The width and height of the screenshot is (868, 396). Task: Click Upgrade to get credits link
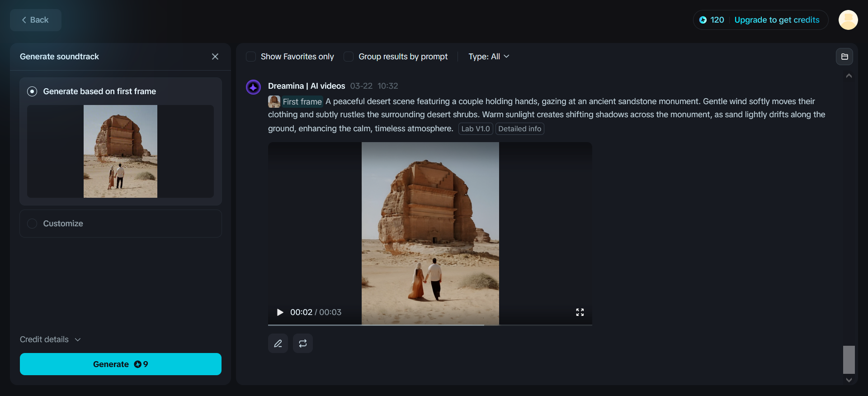coord(777,20)
